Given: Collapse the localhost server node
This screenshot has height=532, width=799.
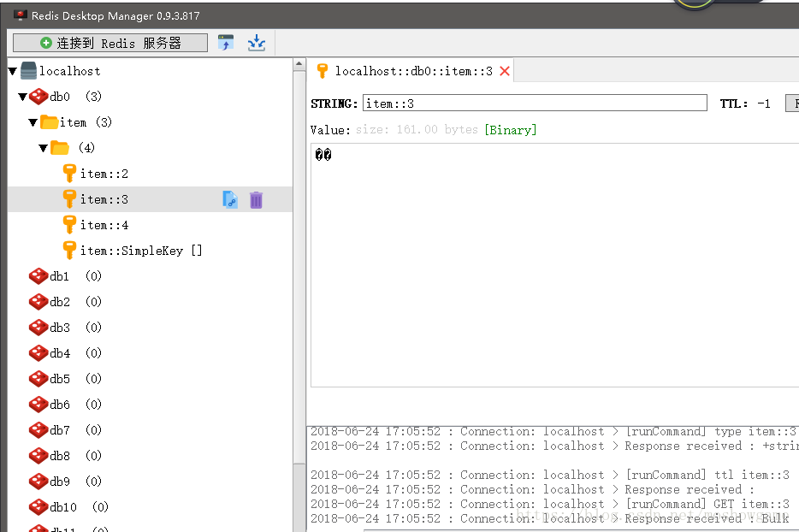Looking at the screenshot, I should tap(13, 71).
